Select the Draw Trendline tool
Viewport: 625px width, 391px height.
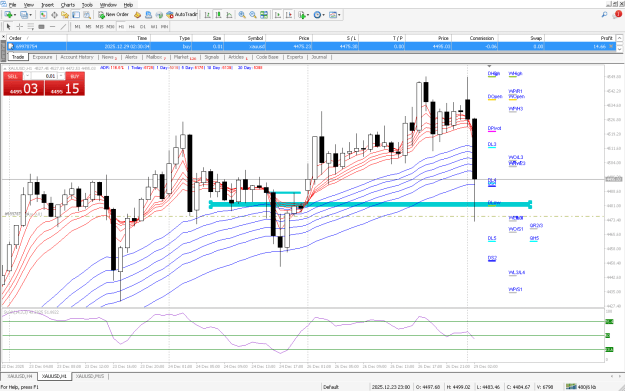click(x=63, y=27)
